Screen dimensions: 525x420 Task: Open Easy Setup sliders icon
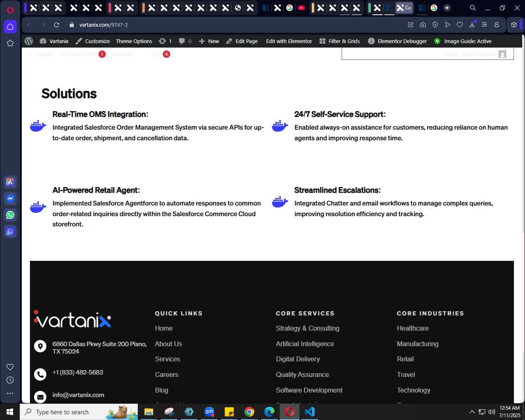point(484,25)
